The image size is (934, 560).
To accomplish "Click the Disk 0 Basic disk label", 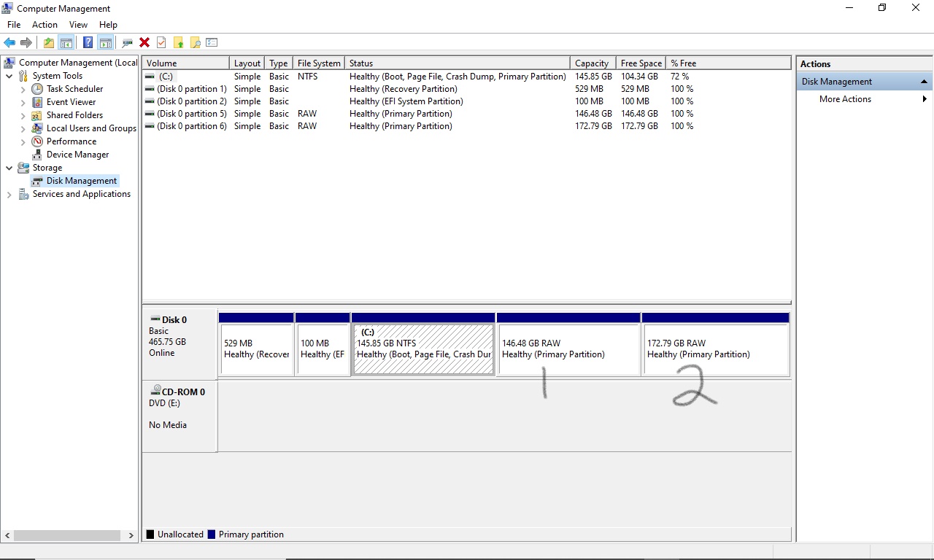I will pyautogui.click(x=180, y=343).
